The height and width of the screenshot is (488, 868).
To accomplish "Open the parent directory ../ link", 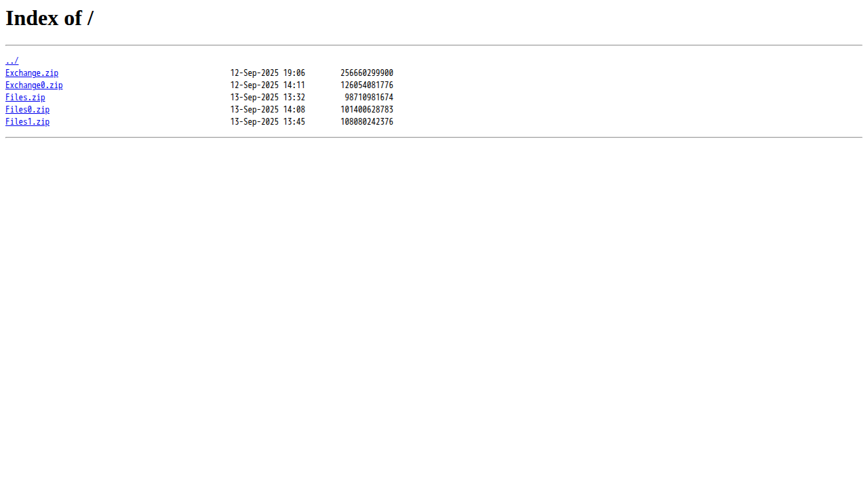I will (12, 61).
